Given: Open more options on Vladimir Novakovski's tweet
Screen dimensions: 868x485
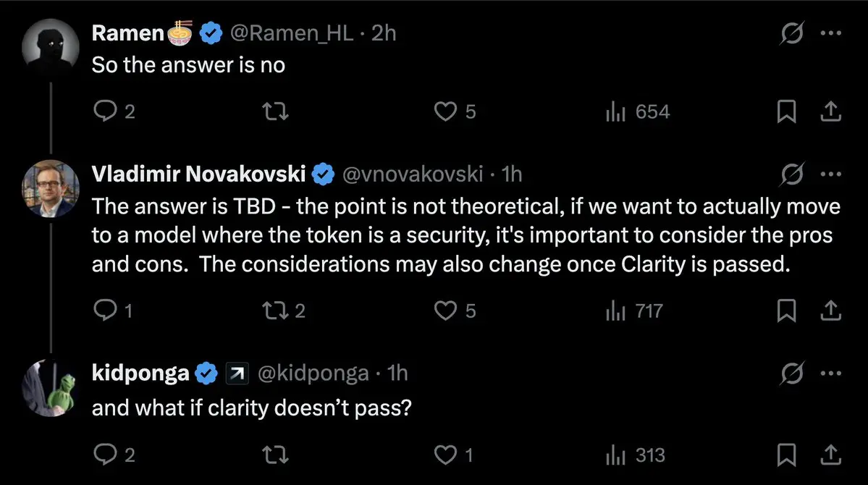Looking at the screenshot, I should 831,174.
